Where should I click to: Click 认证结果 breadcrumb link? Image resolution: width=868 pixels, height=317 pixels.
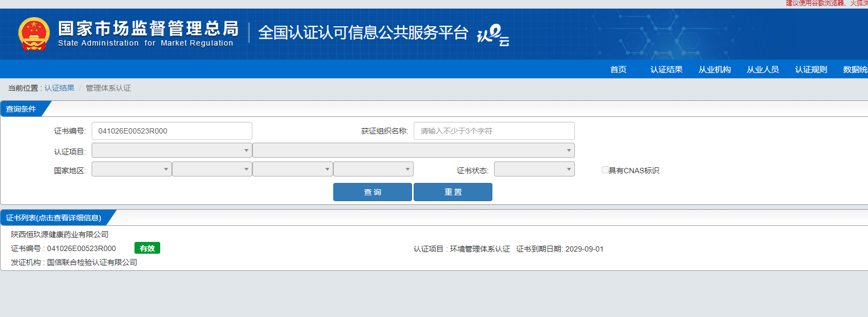(x=59, y=88)
